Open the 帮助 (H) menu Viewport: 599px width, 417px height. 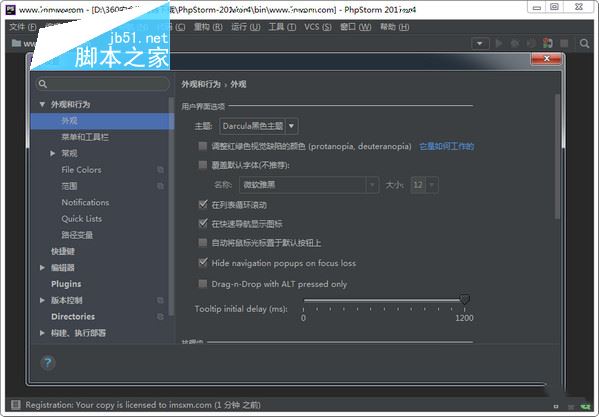coord(394,27)
